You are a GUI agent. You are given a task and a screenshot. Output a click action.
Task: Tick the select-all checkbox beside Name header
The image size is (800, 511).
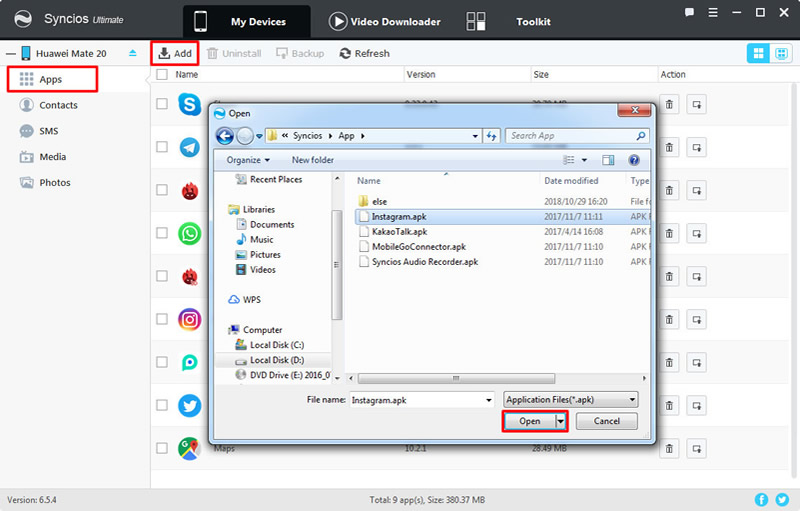click(162, 74)
